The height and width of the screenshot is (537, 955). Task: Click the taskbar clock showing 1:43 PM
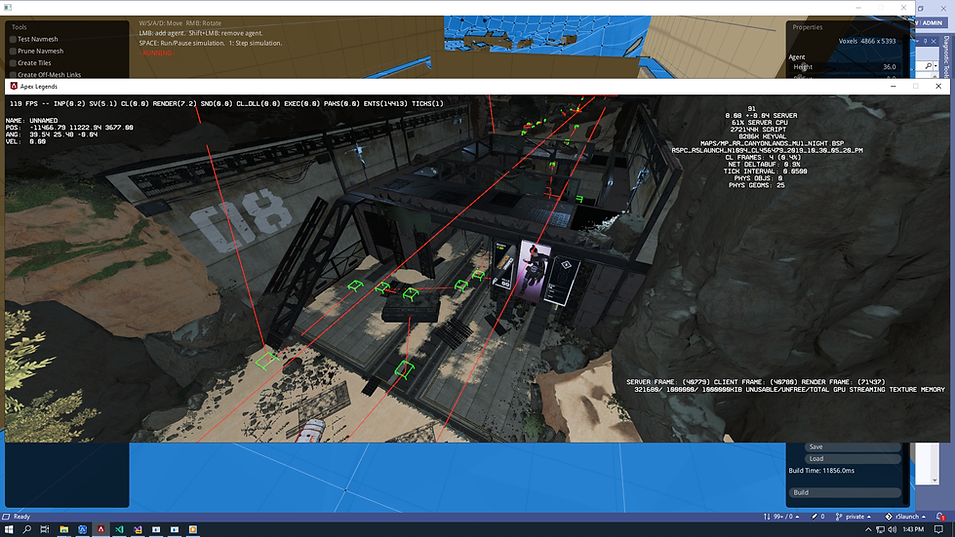(x=913, y=530)
